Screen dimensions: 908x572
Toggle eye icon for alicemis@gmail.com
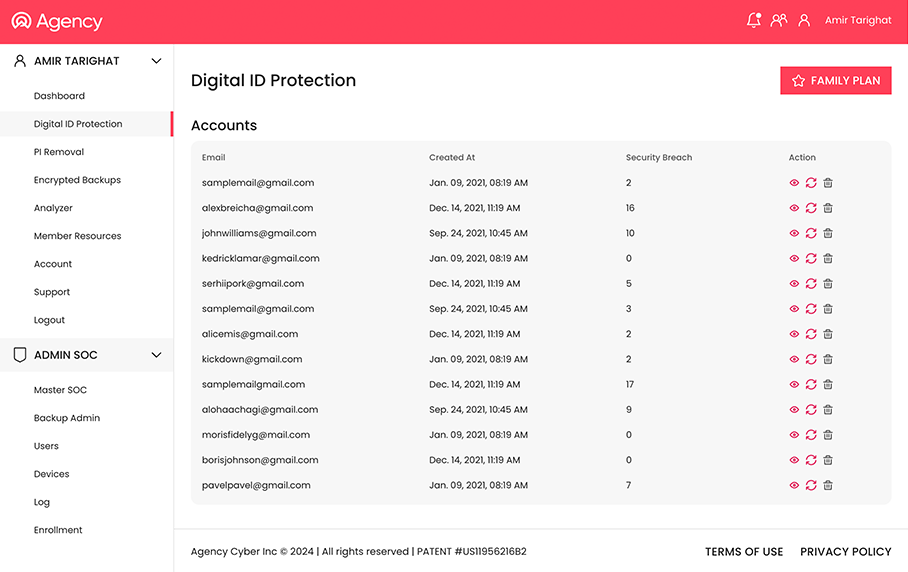[x=794, y=334]
